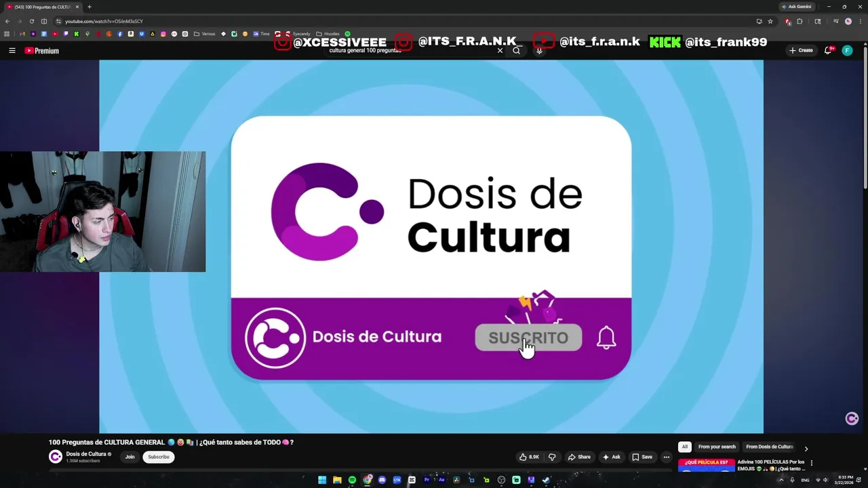Select the From Dosis de Cultura chip
This screenshot has width=868, height=488.
point(769,447)
